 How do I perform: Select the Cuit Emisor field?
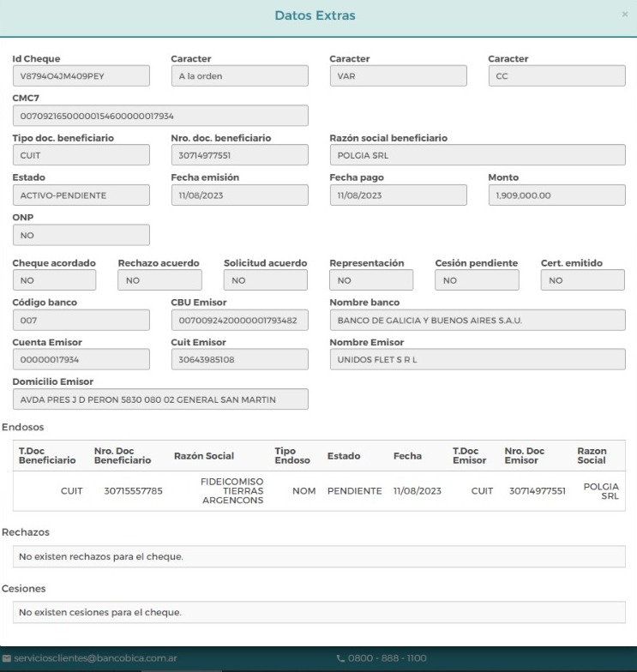pos(240,359)
